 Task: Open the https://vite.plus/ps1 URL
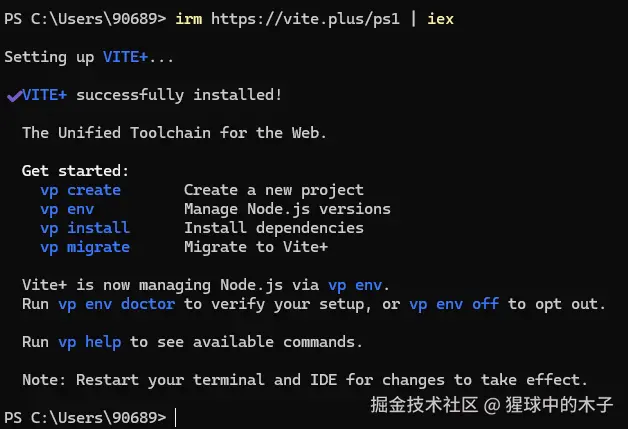(x=306, y=19)
